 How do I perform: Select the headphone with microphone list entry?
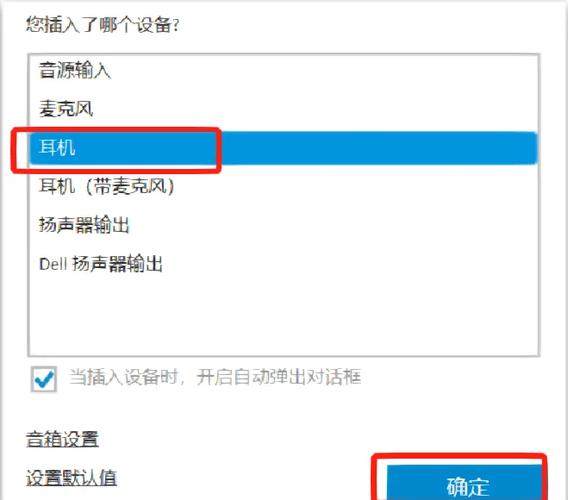point(284,186)
